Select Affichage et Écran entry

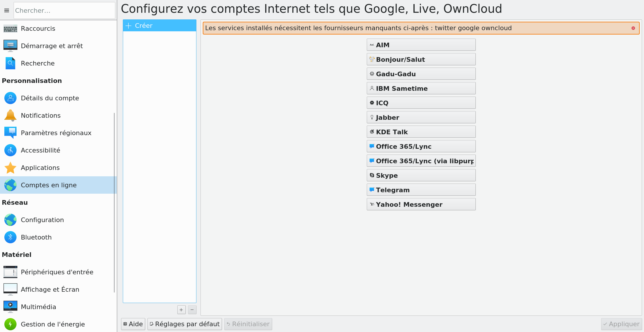pyautogui.click(x=58, y=289)
